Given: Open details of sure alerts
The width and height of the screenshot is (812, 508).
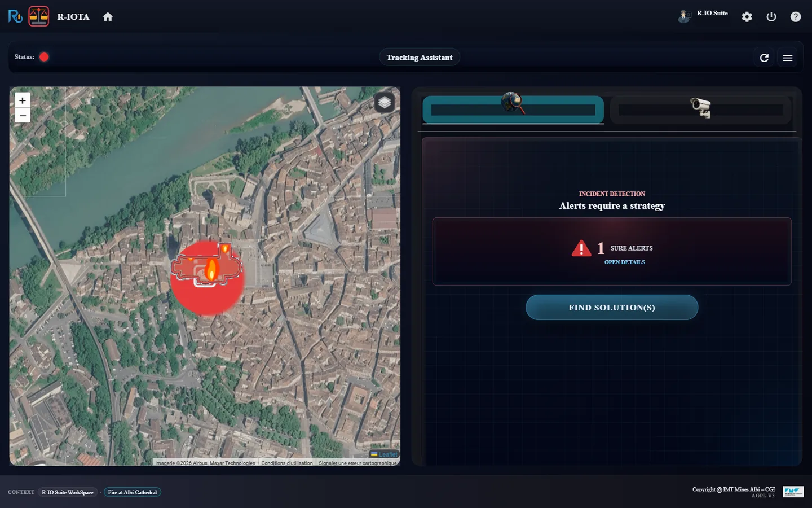Looking at the screenshot, I should pos(625,262).
